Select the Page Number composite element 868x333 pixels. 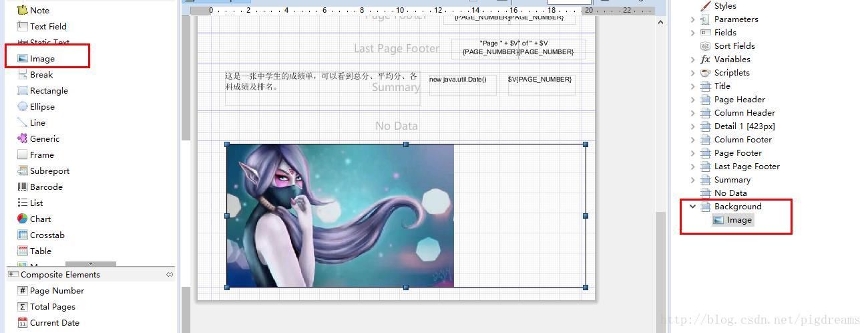[x=51, y=290]
